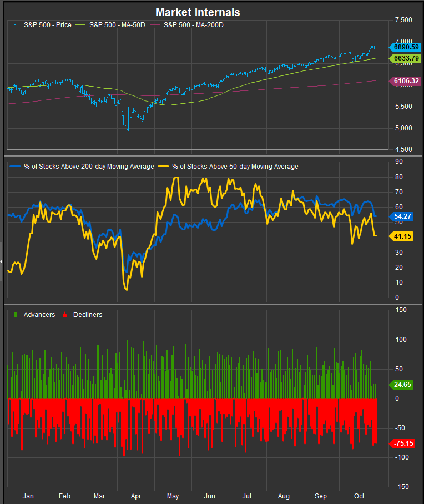Screen dimensions: 424x504
Task: Select the 6890.59 price value tag
Action: (x=406, y=48)
